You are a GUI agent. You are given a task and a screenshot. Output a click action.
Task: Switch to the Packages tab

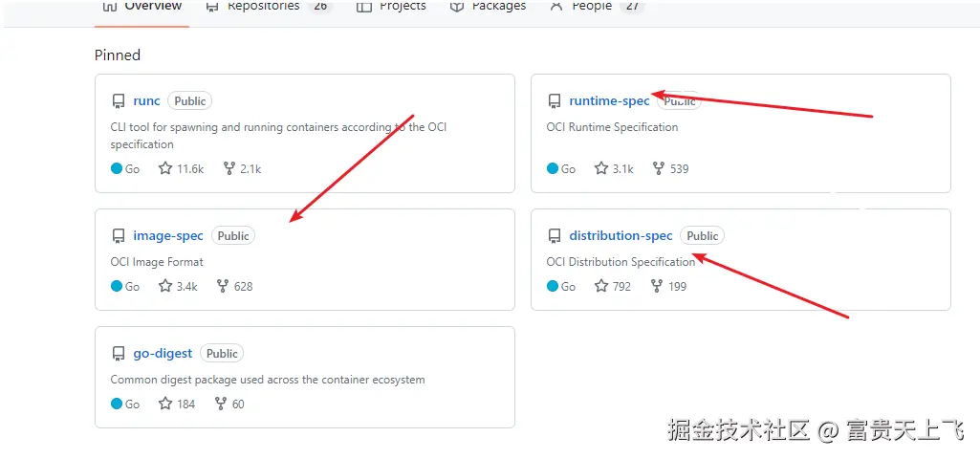489,7
